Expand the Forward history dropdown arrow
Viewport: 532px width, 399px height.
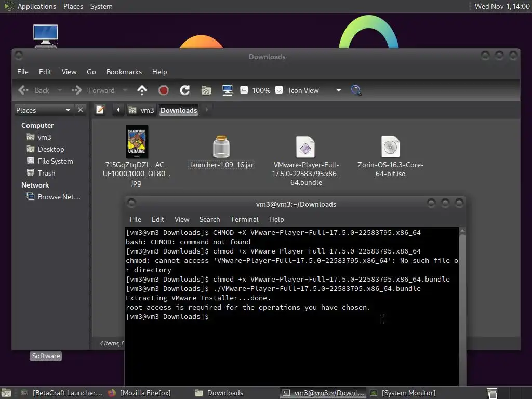click(125, 90)
